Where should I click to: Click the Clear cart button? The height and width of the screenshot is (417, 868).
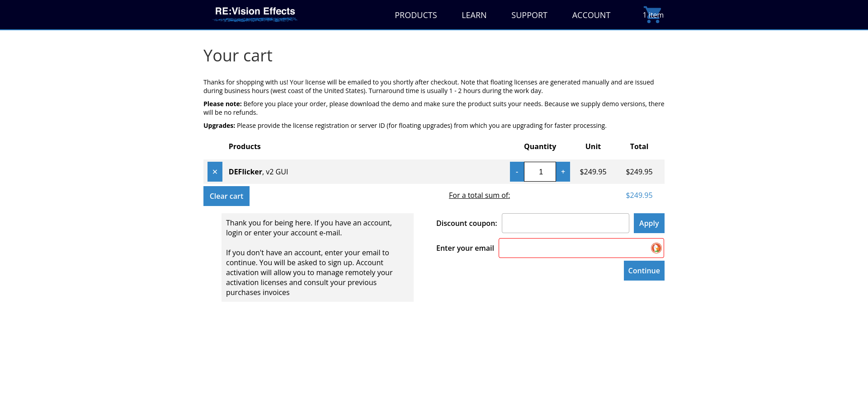[x=226, y=196]
